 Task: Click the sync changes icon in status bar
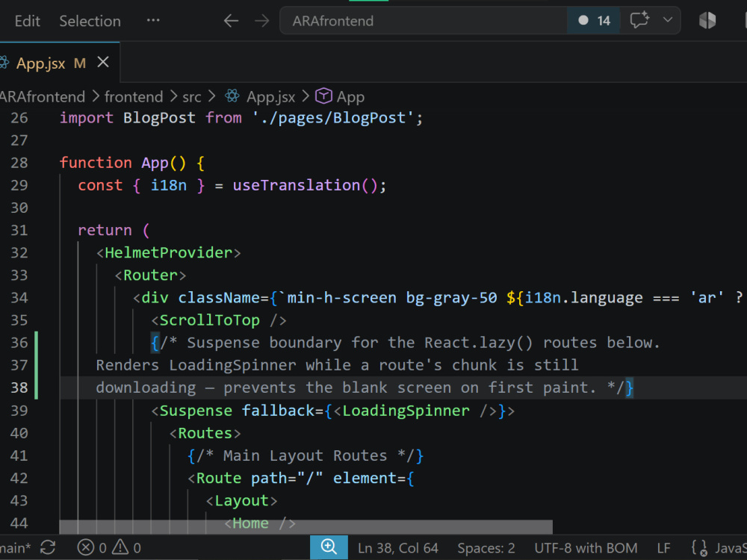48,547
